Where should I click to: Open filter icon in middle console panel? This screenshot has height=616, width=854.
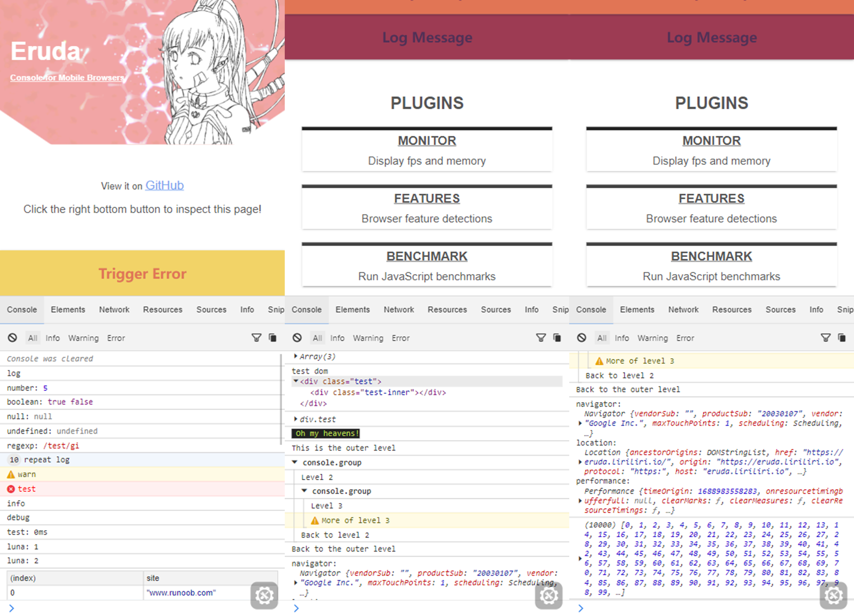541,338
